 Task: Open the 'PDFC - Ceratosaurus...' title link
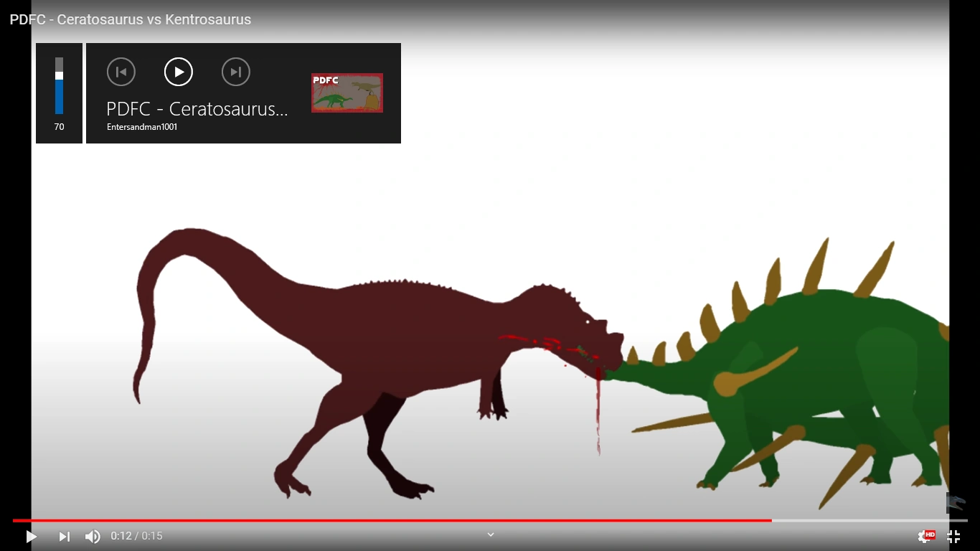(x=197, y=109)
